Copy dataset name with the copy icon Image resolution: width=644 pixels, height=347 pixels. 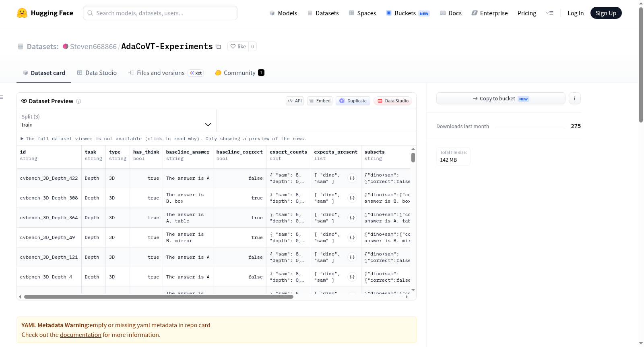[x=218, y=46]
